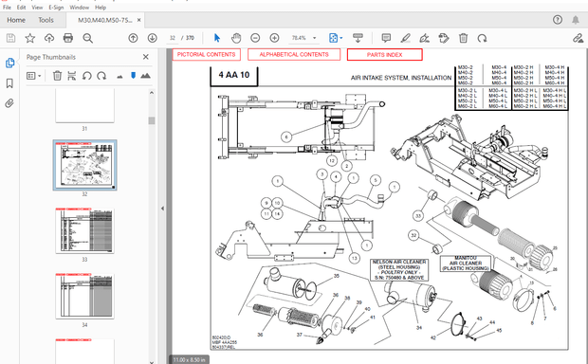The width and height of the screenshot is (588, 364).
Task: Select page 32 thumbnail
Action: tap(84, 165)
